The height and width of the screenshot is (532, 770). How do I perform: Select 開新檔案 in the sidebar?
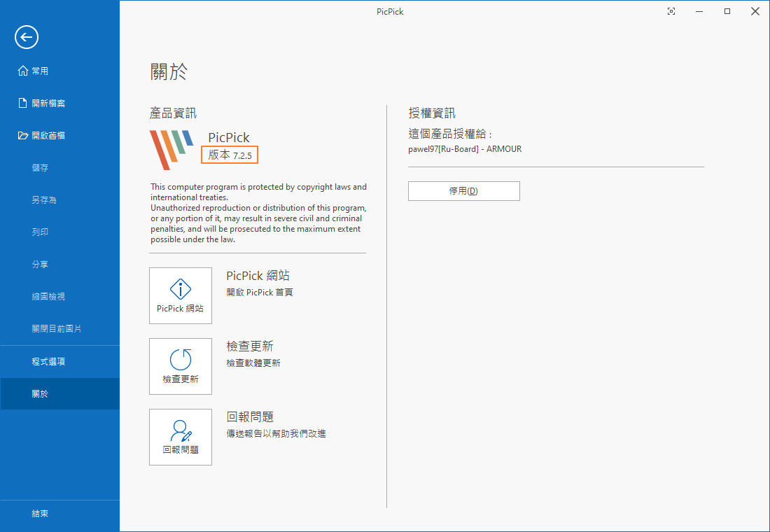[60, 103]
